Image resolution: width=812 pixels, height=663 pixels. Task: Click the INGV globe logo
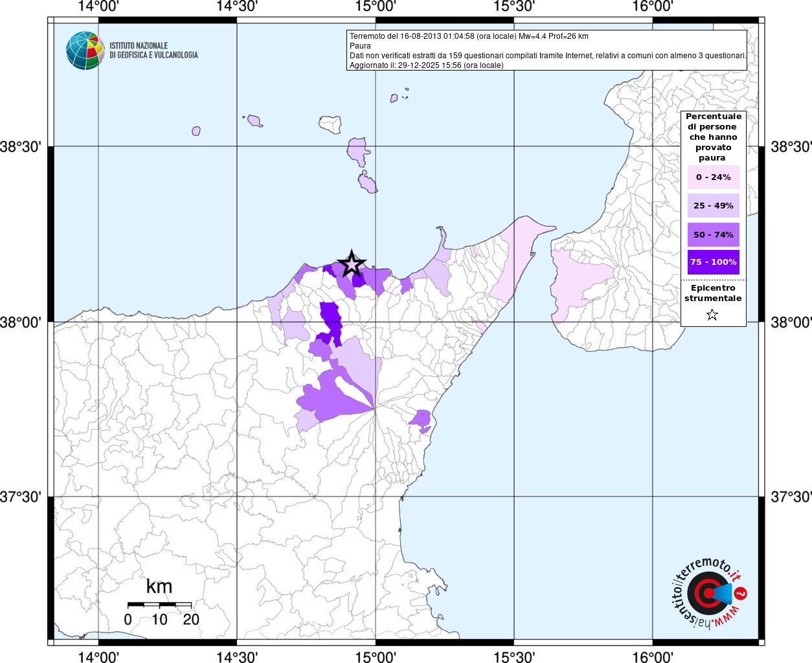point(85,50)
